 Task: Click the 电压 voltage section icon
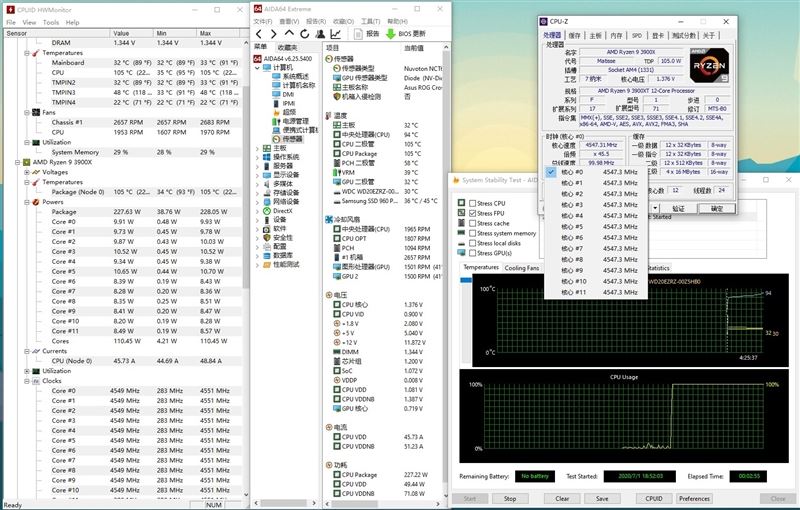point(329,295)
